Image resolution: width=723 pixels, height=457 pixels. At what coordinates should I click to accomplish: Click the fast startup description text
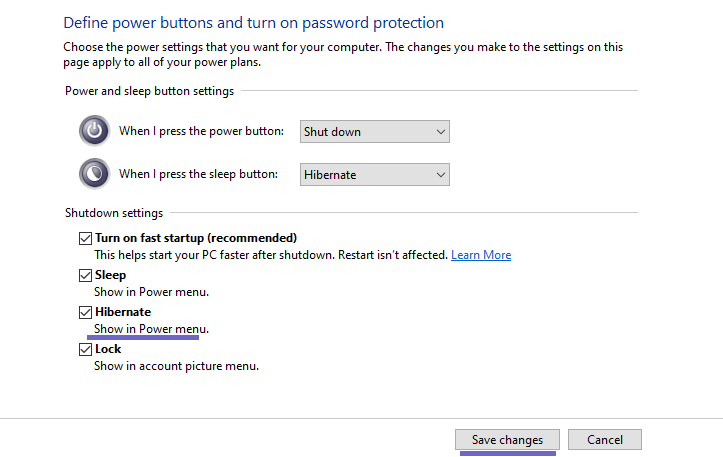270,255
